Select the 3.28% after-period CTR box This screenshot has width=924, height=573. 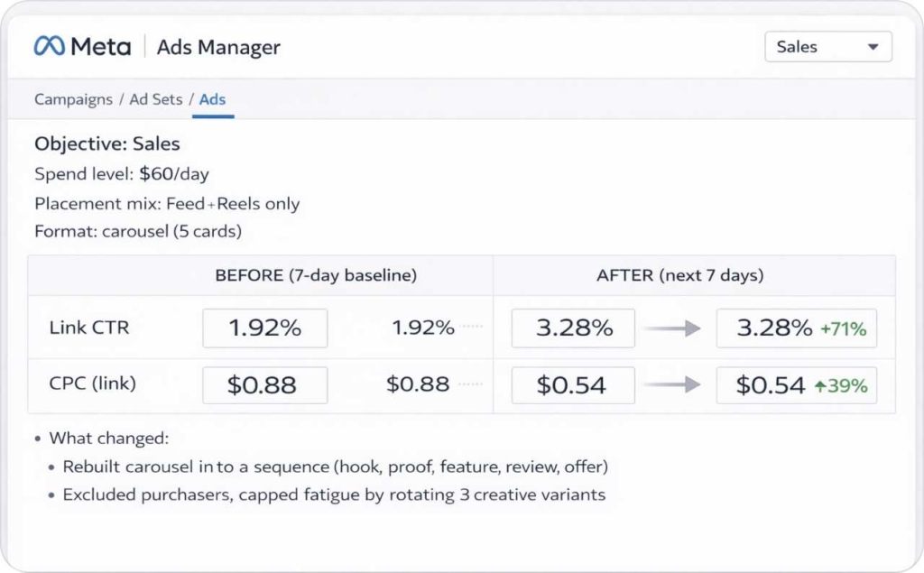[572, 328]
